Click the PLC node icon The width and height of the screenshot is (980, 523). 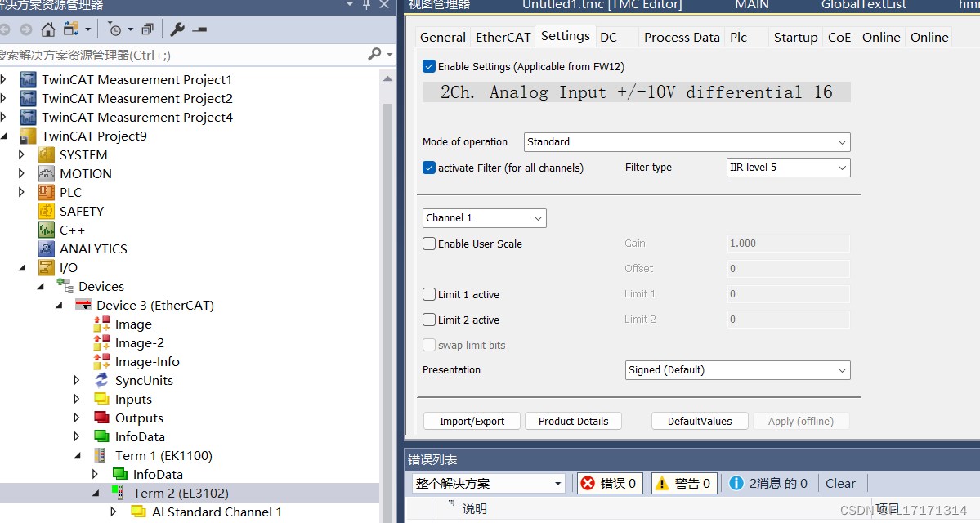pyautogui.click(x=47, y=193)
